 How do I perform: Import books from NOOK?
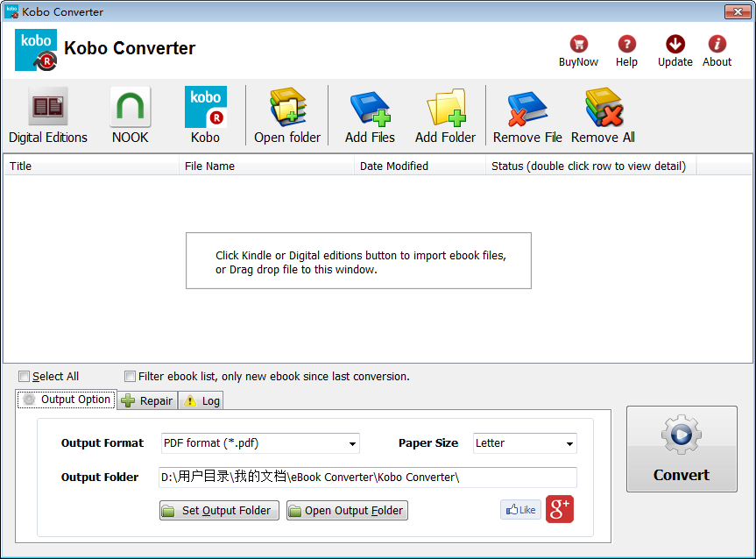(131, 116)
